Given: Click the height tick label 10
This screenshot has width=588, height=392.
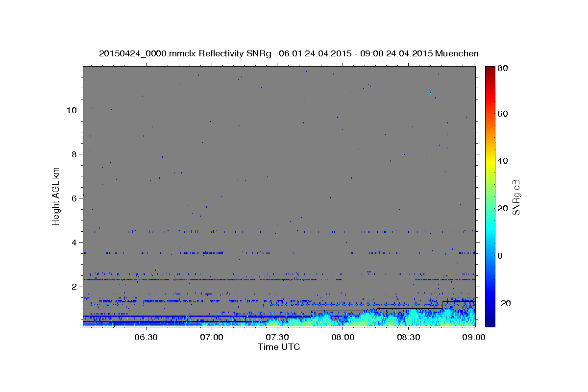Looking at the screenshot, I should (x=72, y=110).
